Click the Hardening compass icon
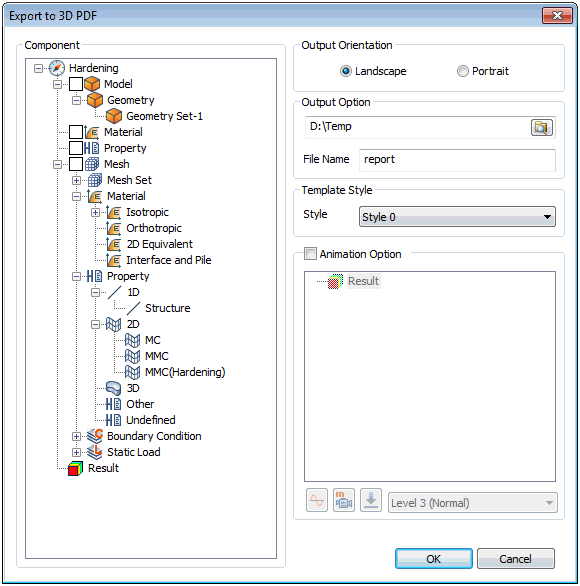Viewport: 580px width, 586px height. click(x=57, y=68)
